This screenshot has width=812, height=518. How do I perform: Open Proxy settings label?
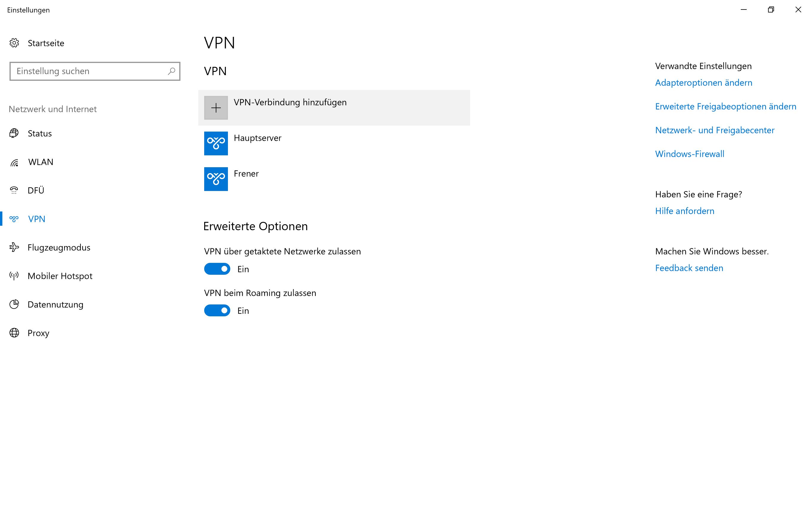click(39, 333)
